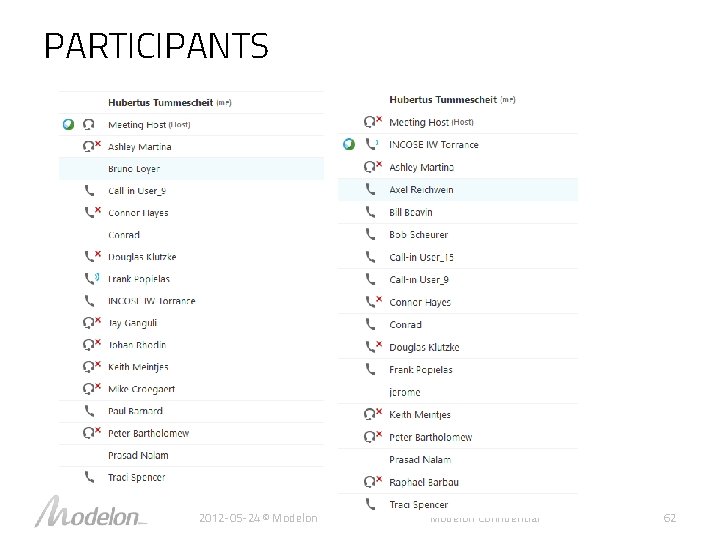This screenshot has height=540, width=720.
Task: Click the muted headset icon beside Raphael Barbau
Action: [x=372, y=482]
